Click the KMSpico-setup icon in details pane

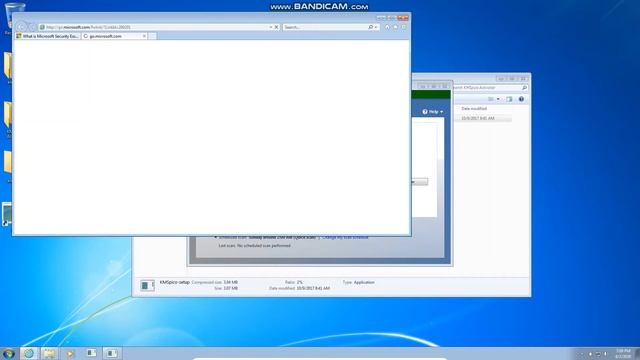click(x=147, y=285)
